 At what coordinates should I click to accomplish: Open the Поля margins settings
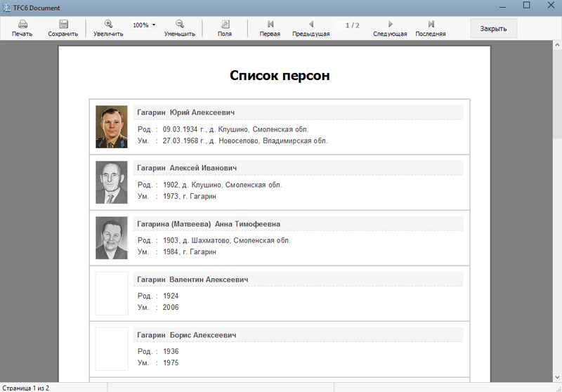pyautogui.click(x=225, y=24)
